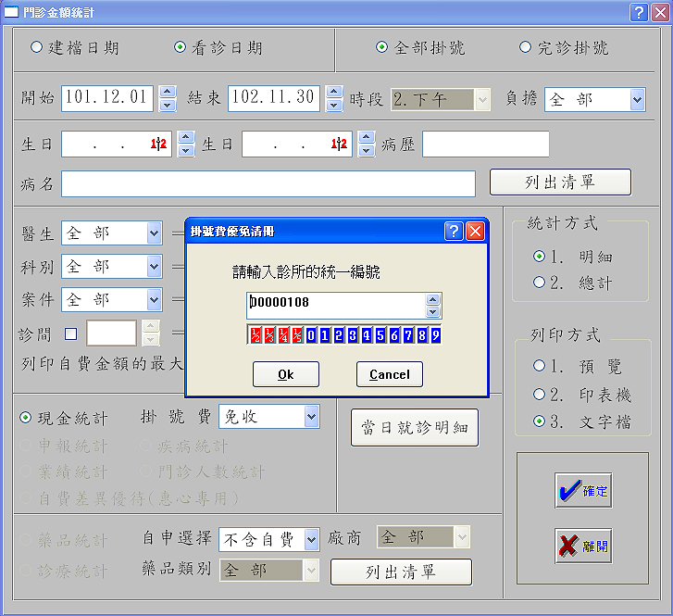Choose 總計 under 統計方式
673x616 pixels.
540,283
